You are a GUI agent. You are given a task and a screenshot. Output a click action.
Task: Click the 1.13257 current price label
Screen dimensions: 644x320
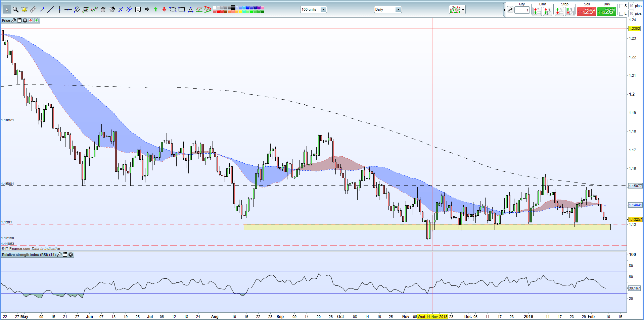[635, 219]
